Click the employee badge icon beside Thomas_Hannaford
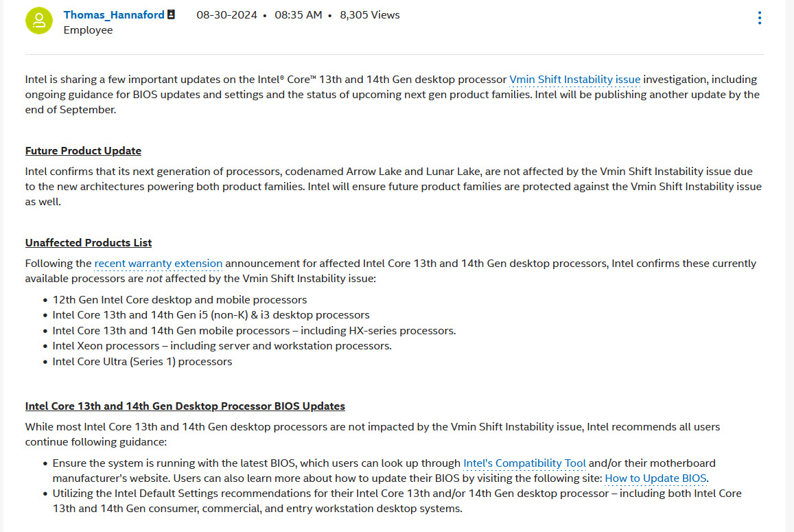 (x=171, y=14)
